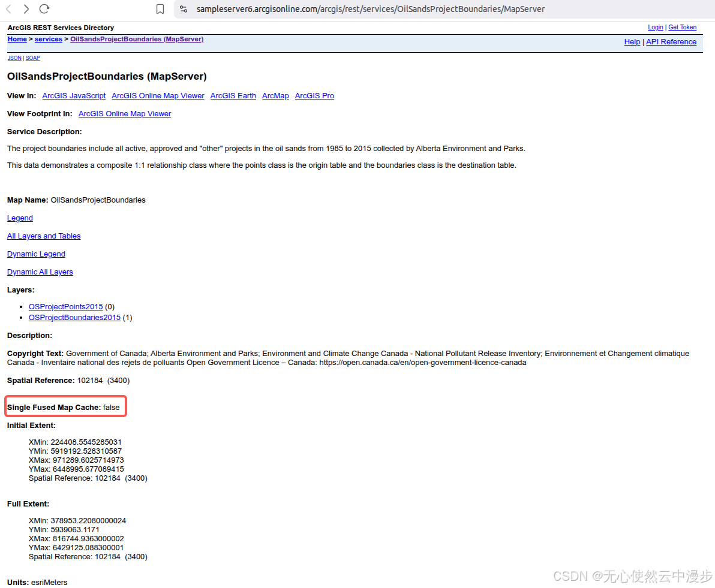Screen dimensions: 715x588
Task: Open site settings icon in the address bar
Action: [x=184, y=8]
